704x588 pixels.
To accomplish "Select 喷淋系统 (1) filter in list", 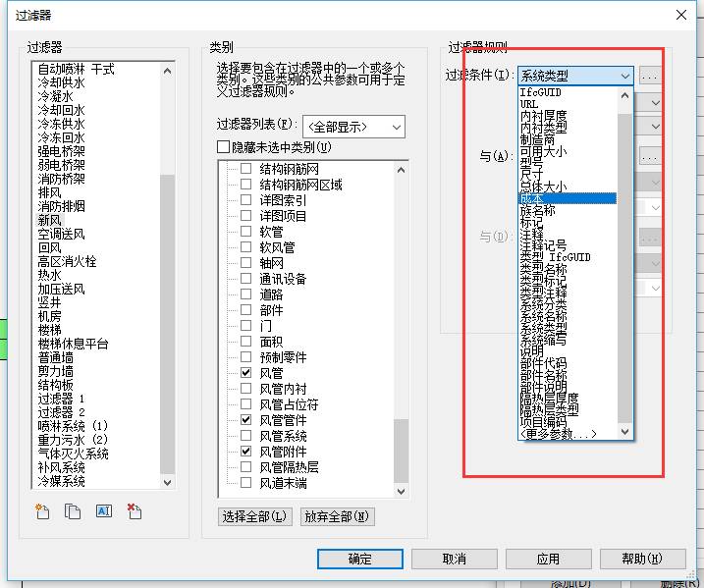I will 73,427.
